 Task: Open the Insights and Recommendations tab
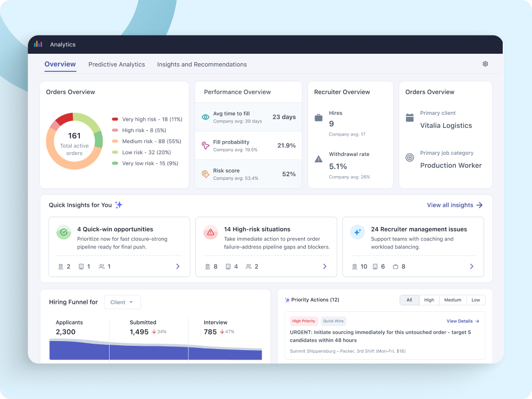[202, 64]
